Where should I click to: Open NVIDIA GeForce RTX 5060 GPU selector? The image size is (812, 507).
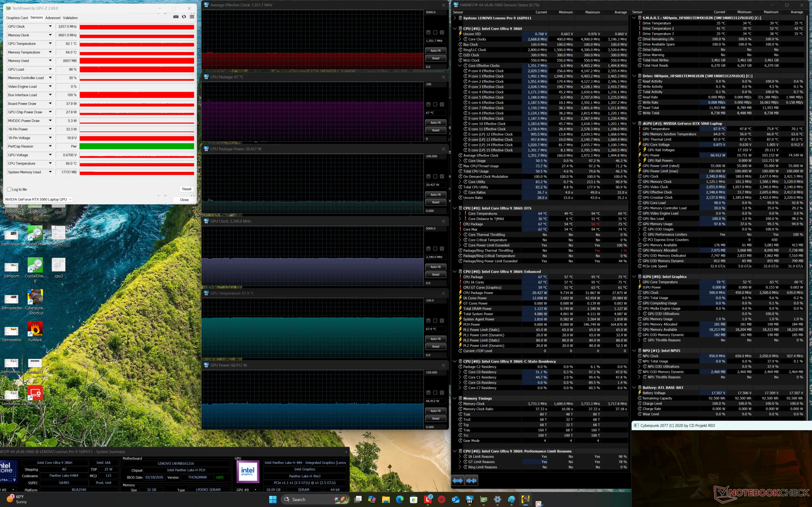pyautogui.click(x=38, y=200)
